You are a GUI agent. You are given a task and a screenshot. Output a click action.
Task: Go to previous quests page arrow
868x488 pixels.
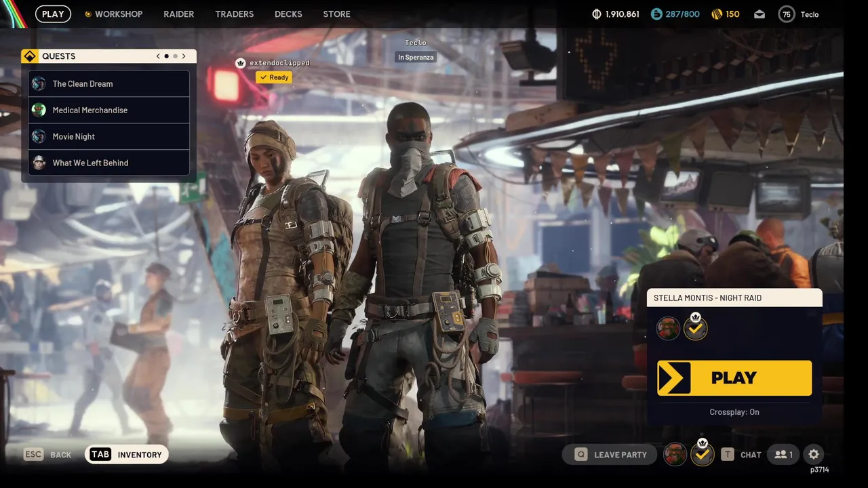158,56
